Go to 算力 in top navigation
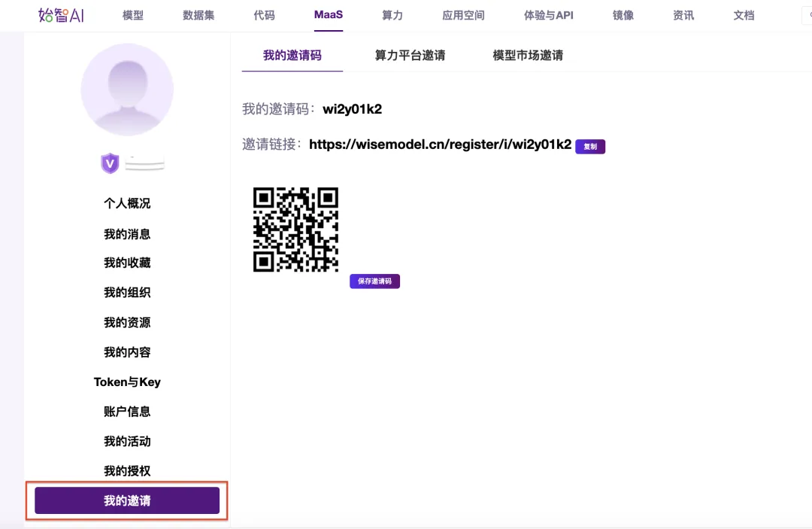812x529 pixels. click(x=392, y=16)
